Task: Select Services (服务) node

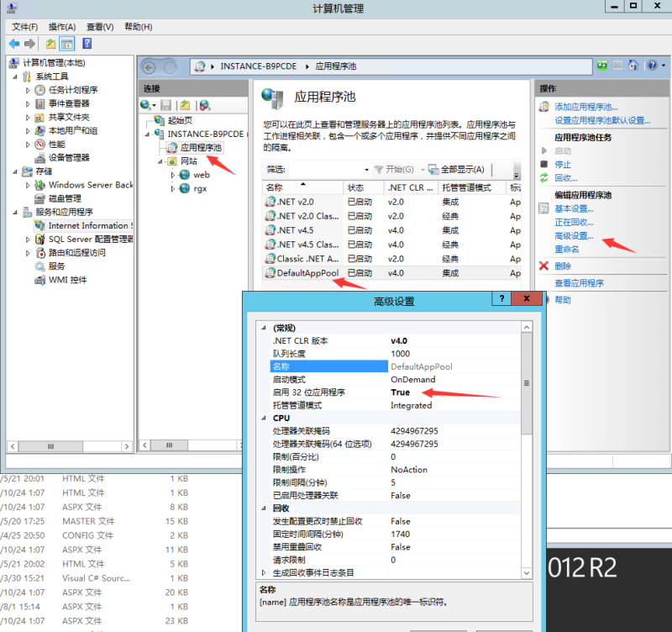Action: (56, 266)
